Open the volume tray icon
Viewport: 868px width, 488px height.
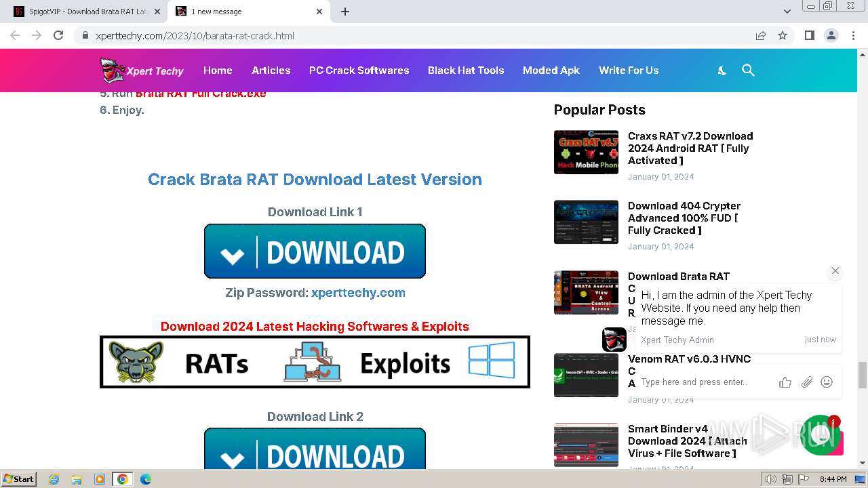(771, 479)
